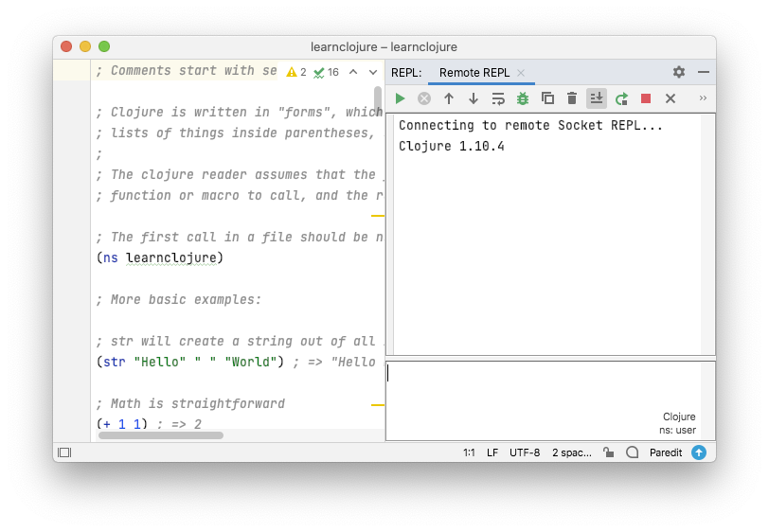Open REPL tool window gear settings

point(679,72)
